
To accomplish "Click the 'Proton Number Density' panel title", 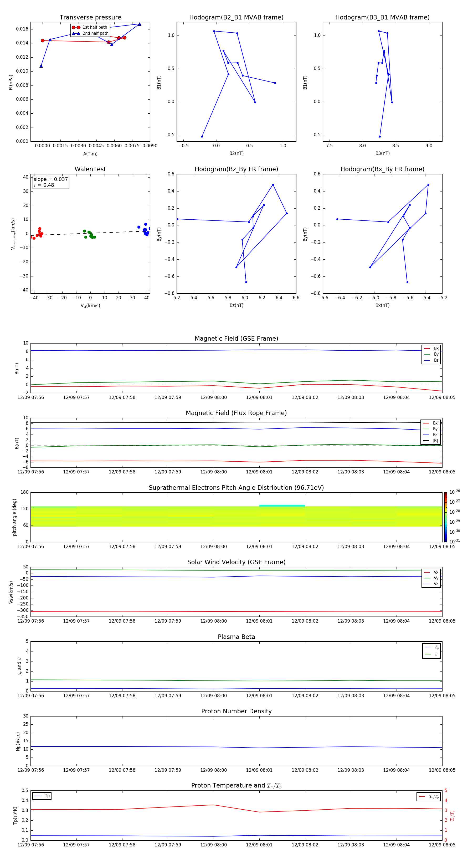I will 236,712.
